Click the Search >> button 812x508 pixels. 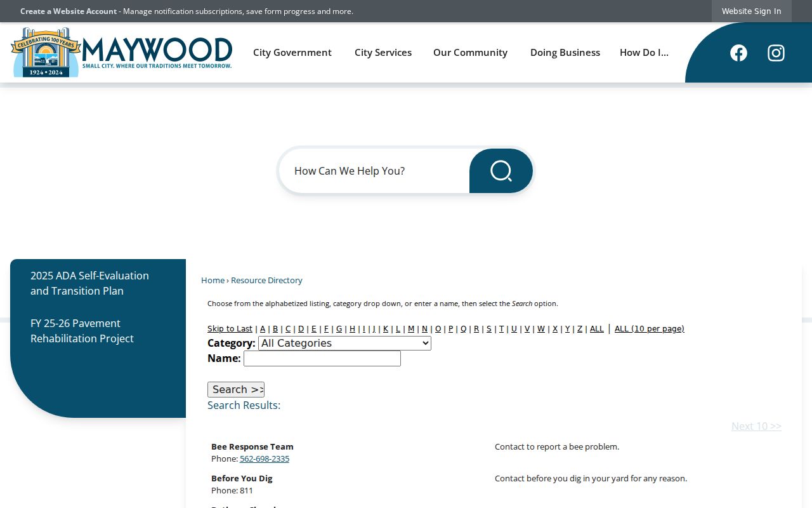pos(236,390)
